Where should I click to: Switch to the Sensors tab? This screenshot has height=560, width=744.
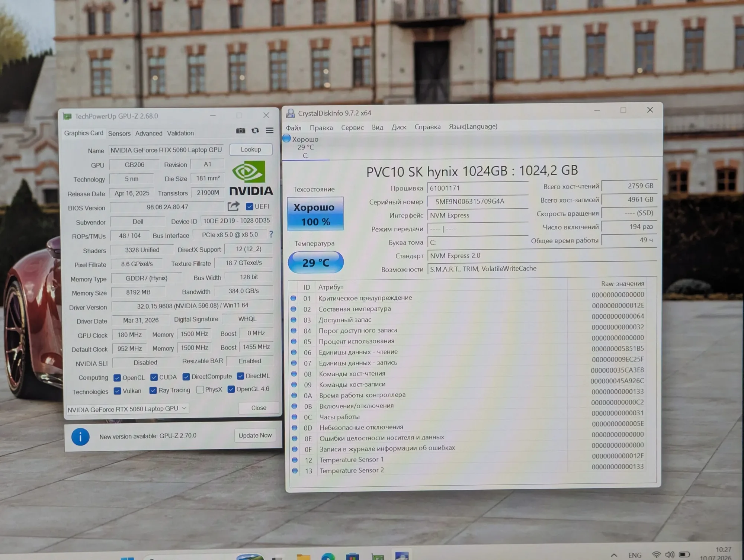(119, 133)
